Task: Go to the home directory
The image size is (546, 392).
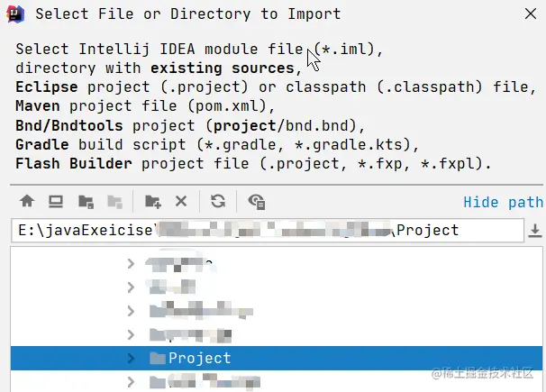Action: tap(27, 202)
